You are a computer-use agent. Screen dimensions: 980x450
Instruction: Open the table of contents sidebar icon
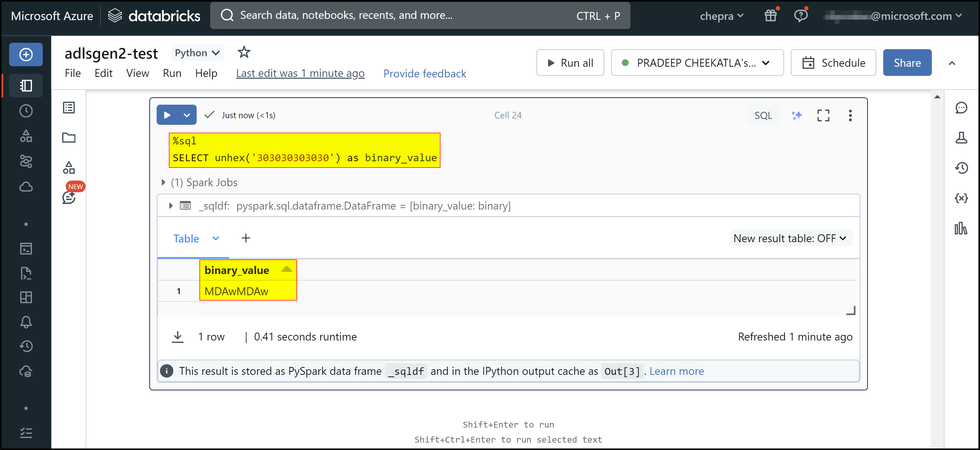[x=69, y=108]
